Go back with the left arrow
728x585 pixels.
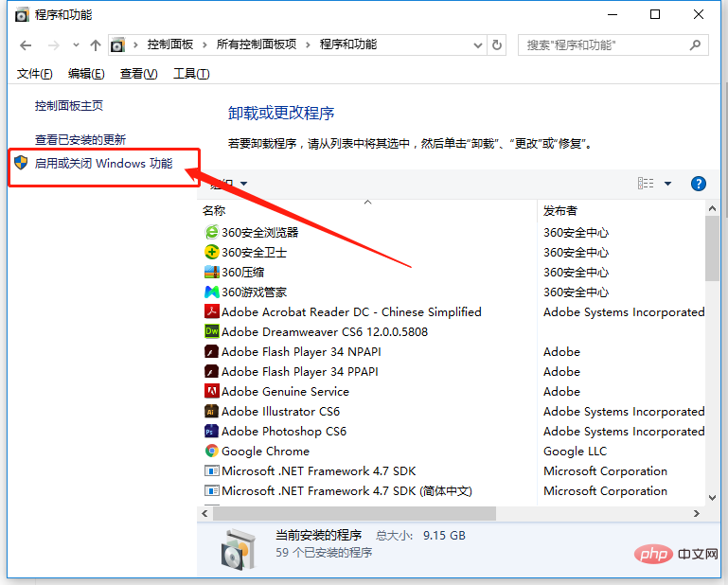click(26, 45)
